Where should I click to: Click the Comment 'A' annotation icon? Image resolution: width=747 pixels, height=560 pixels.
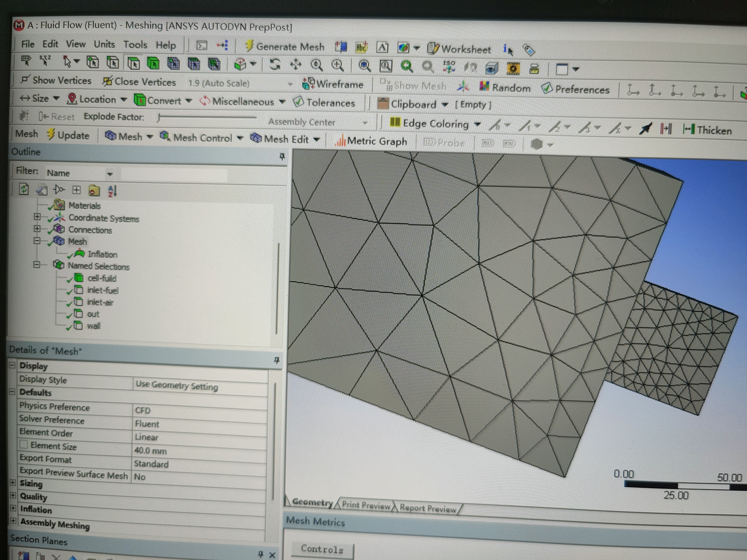[382, 48]
